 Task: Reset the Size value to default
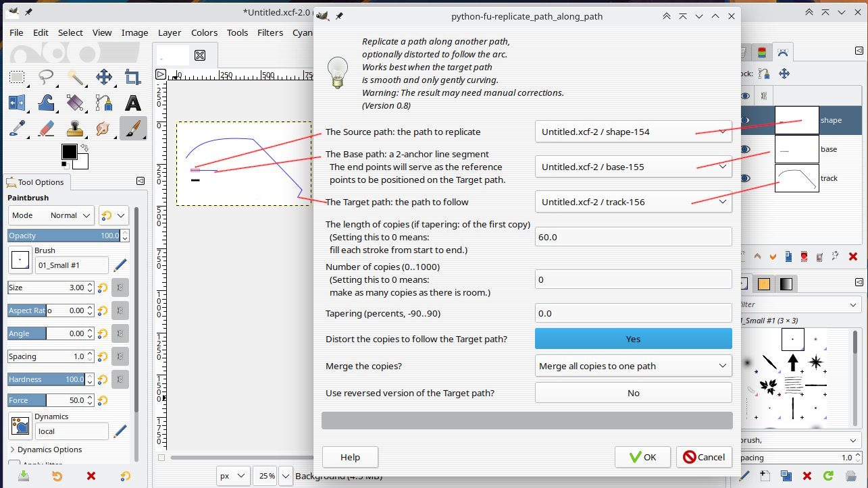(x=103, y=288)
